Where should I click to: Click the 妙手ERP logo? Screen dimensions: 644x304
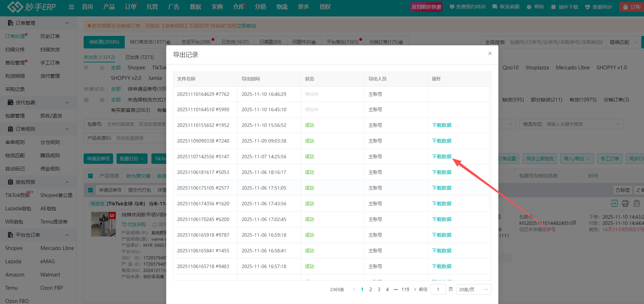point(31,7)
